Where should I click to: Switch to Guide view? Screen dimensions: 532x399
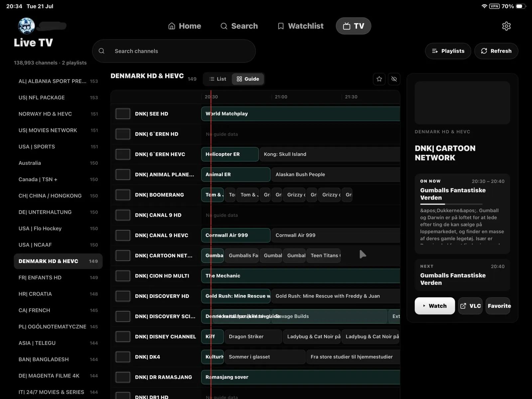248,79
